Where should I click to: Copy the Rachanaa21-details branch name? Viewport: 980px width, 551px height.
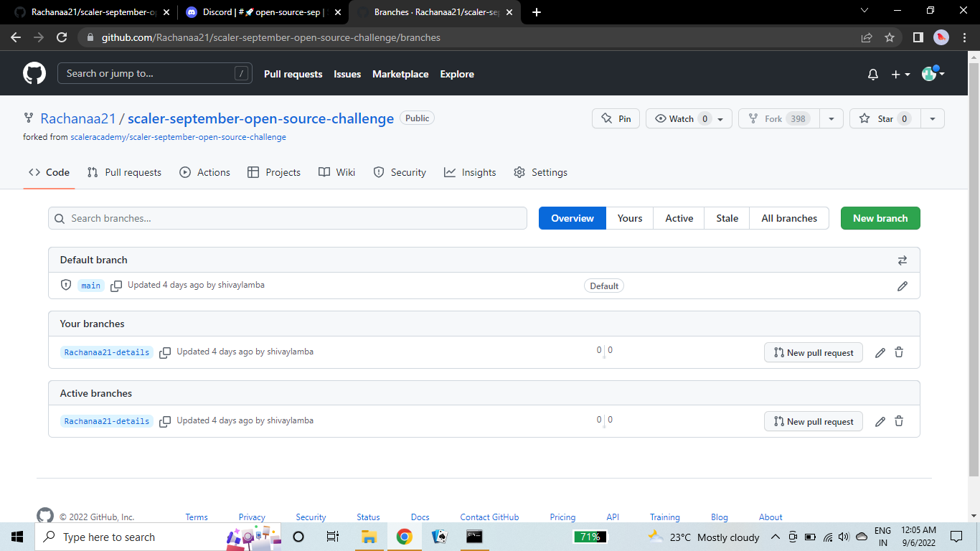coord(165,352)
